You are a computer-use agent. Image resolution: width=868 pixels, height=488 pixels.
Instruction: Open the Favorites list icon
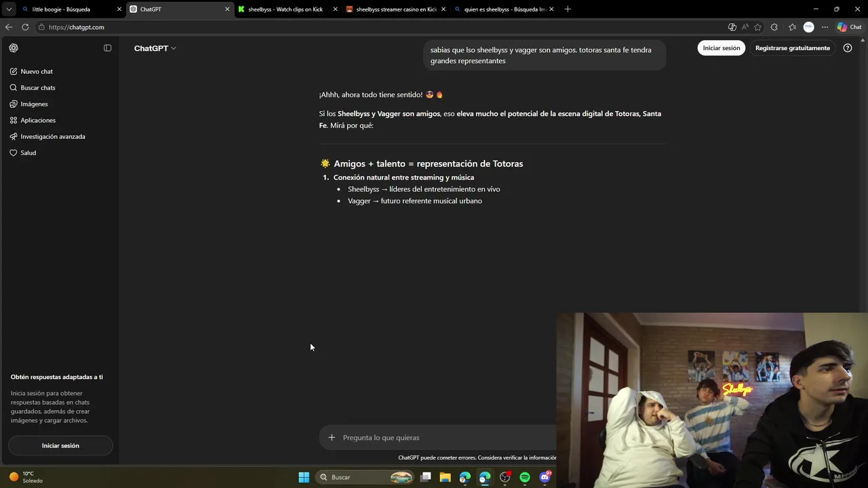pos(792,27)
